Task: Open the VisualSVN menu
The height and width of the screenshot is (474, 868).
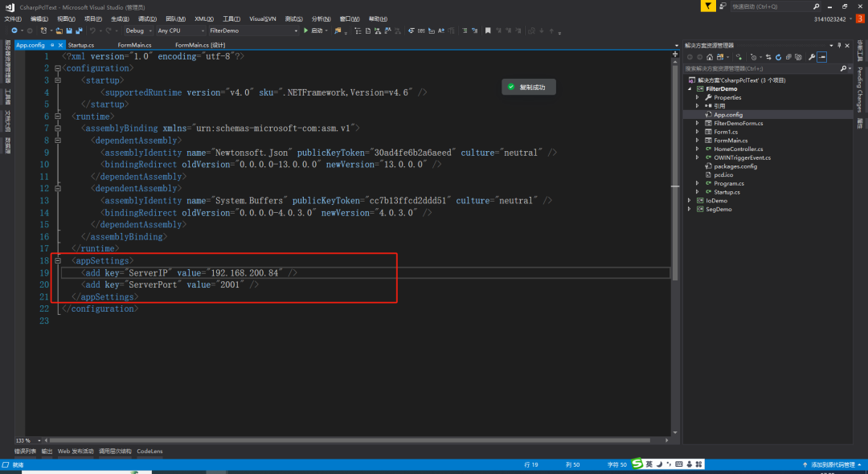Action: pyautogui.click(x=262, y=18)
